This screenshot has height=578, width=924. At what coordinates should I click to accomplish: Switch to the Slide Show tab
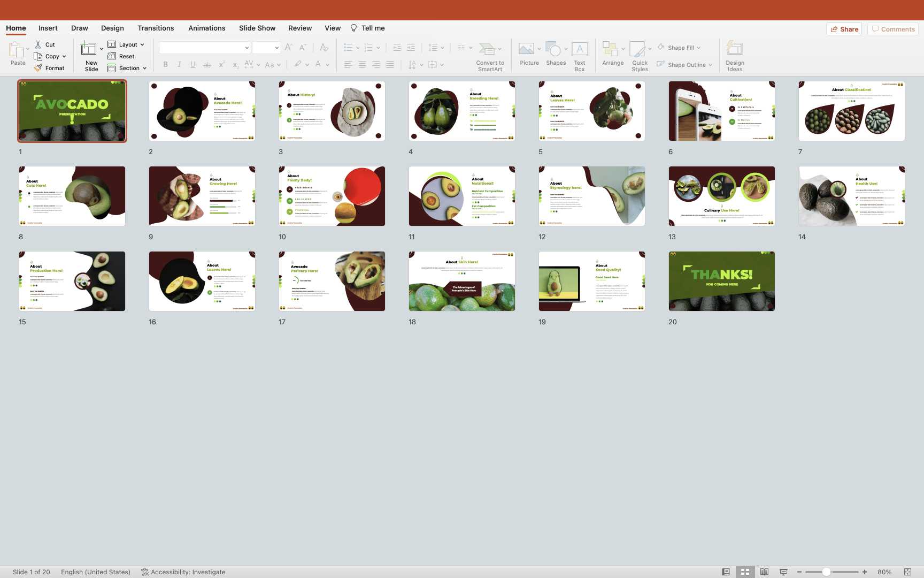(x=257, y=28)
